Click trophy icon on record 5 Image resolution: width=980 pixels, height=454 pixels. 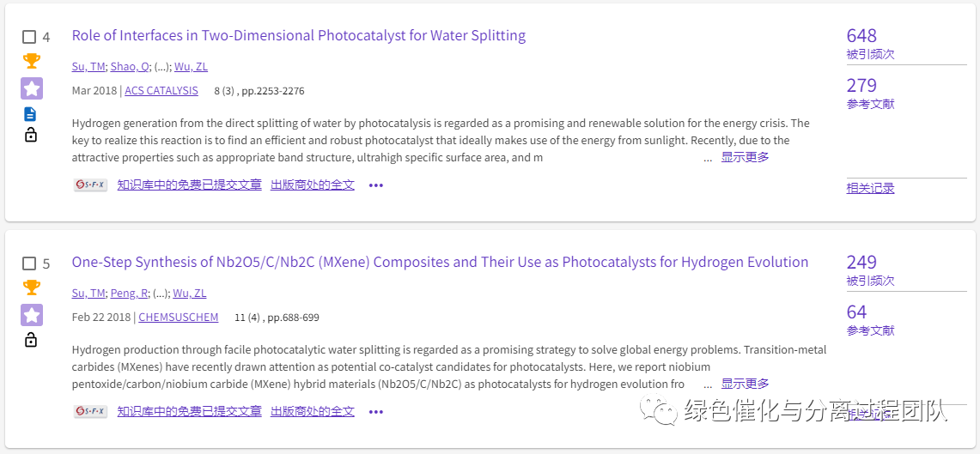pyautogui.click(x=31, y=288)
